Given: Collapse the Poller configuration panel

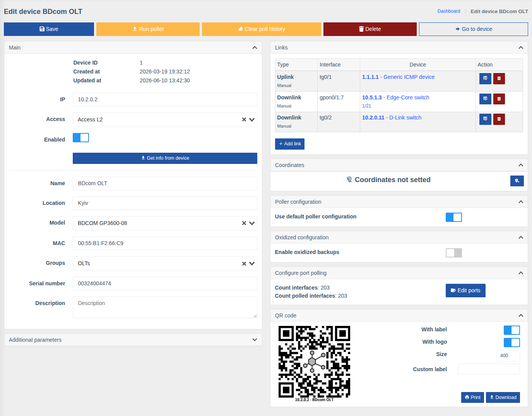Looking at the screenshot, I should 521,202.
